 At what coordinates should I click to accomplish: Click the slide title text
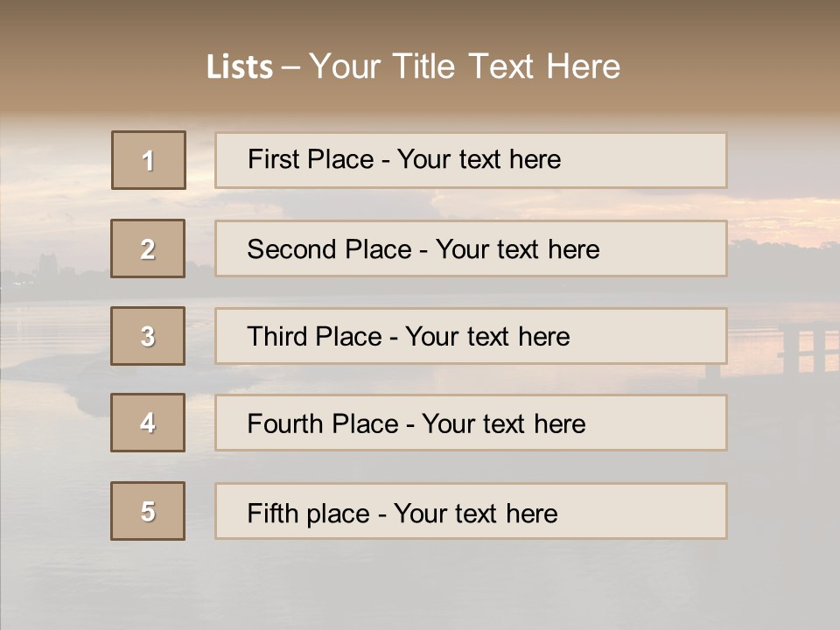tap(413, 66)
